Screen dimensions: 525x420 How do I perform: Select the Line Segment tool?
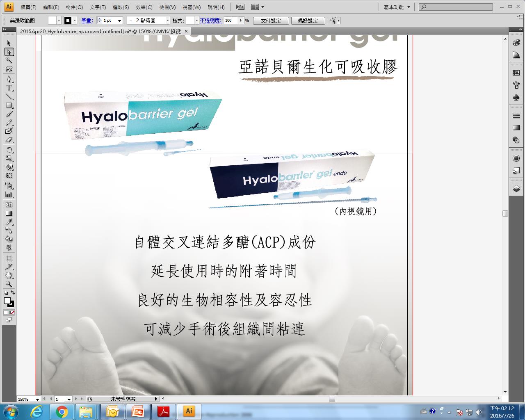9,97
